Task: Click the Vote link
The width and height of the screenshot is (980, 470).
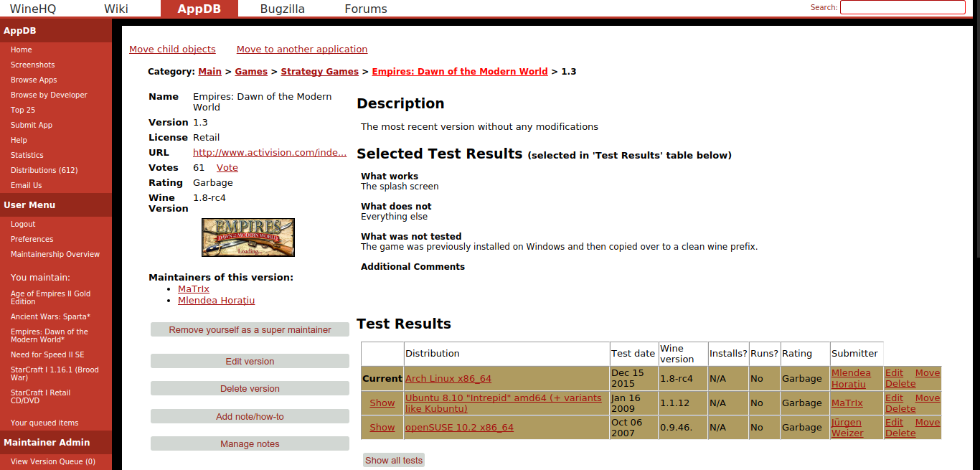Action: 227,167
